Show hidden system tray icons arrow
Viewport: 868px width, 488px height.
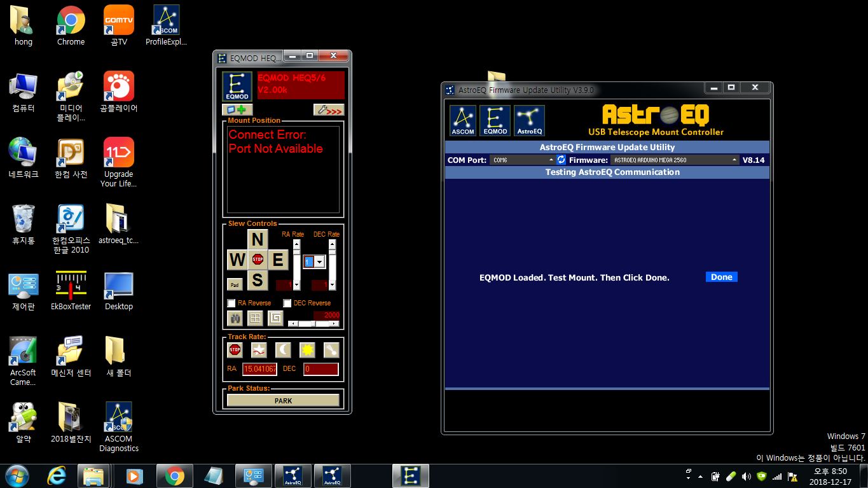pyautogui.click(x=701, y=476)
